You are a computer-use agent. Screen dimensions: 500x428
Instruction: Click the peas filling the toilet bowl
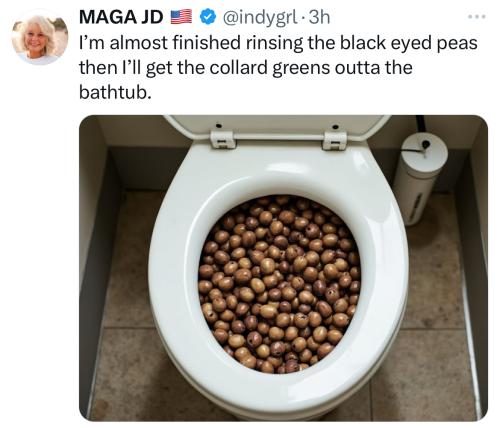279,284
